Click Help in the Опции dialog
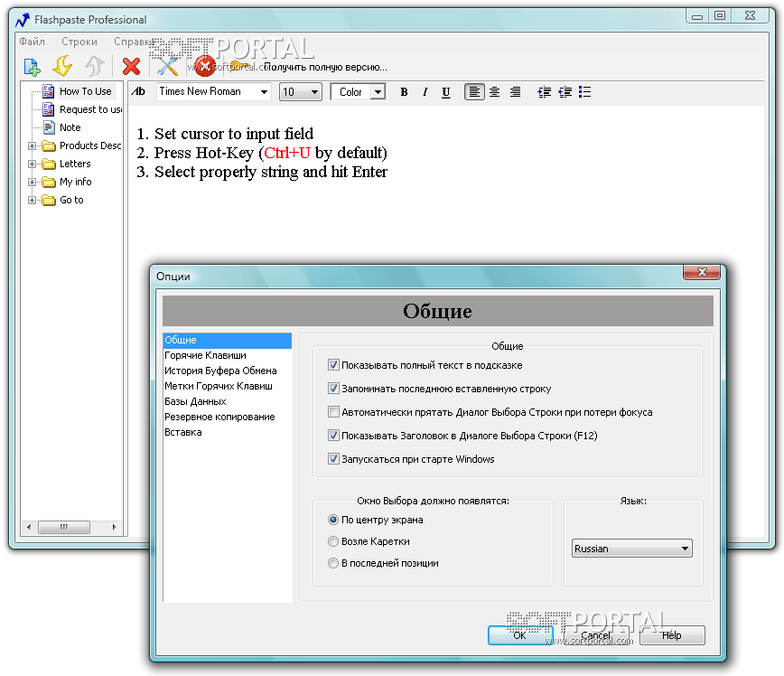The width and height of the screenshot is (784, 676). pyautogui.click(x=672, y=635)
